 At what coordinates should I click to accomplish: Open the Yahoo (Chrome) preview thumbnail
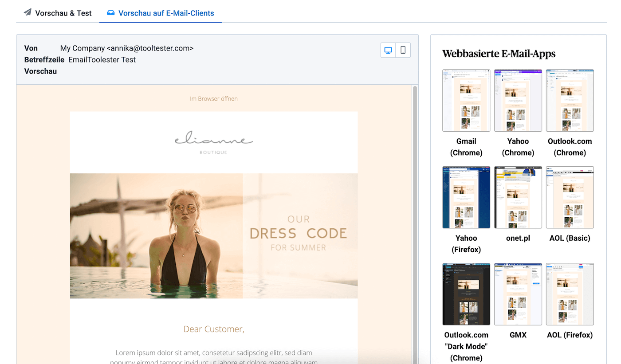point(518,100)
